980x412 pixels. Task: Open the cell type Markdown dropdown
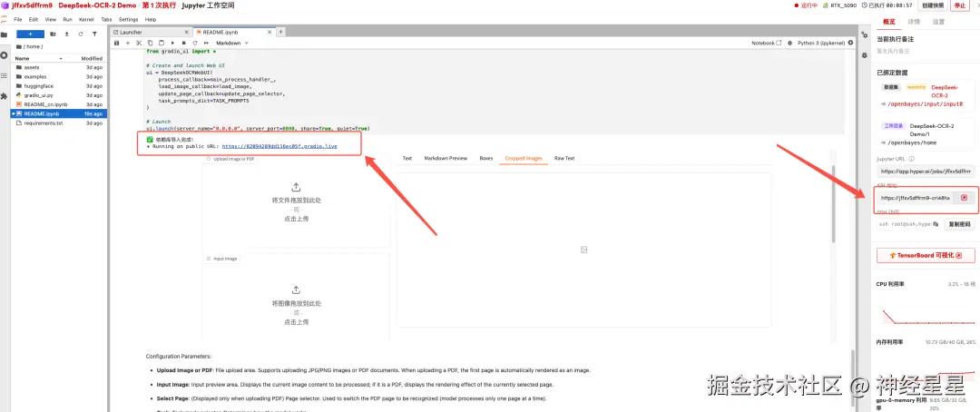[x=232, y=44]
